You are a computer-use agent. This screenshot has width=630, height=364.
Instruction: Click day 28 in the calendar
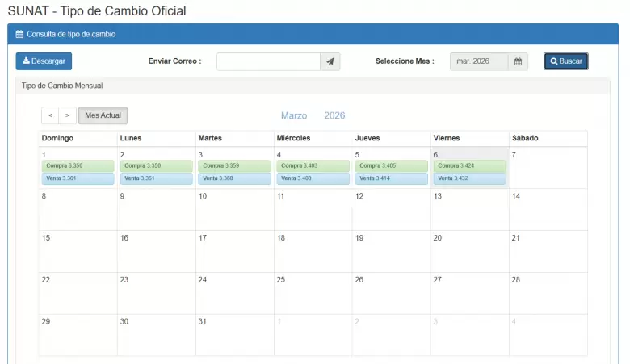click(x=516, y=280)
